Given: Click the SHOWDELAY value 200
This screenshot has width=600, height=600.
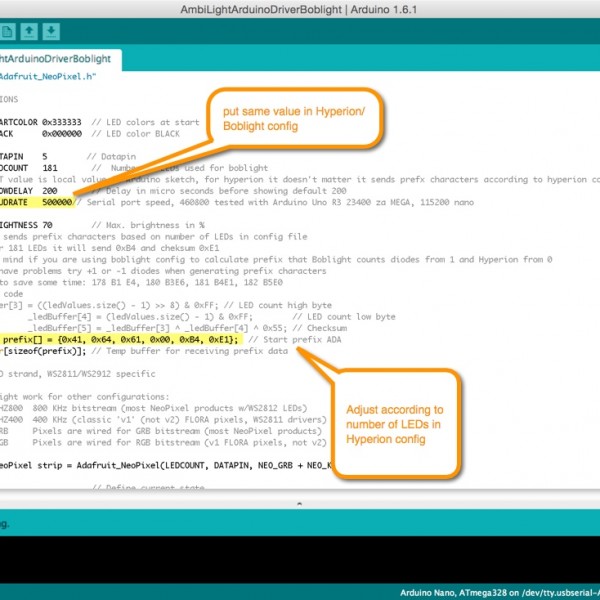Looking at the screenshot, I should point(50,191).
